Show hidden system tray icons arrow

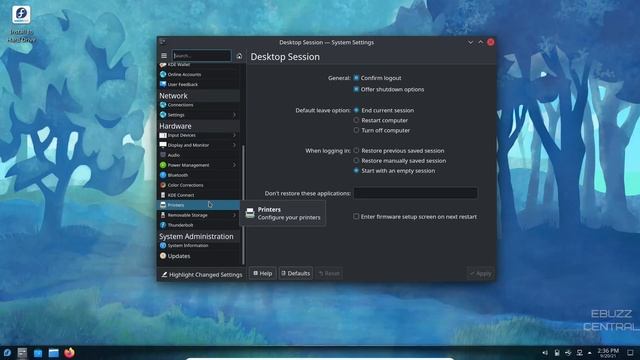click(589, 353)
